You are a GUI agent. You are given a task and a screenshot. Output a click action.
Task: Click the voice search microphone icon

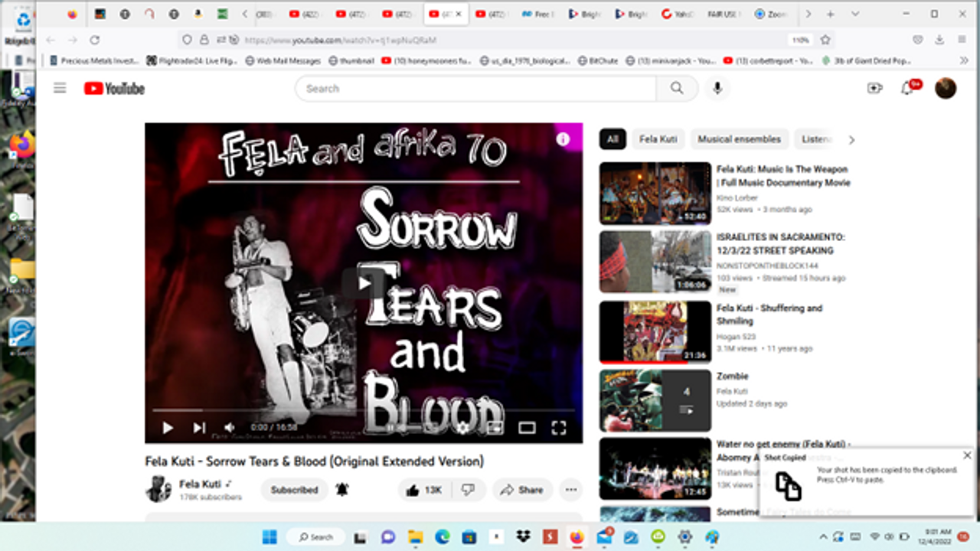(x=717, y=88)
